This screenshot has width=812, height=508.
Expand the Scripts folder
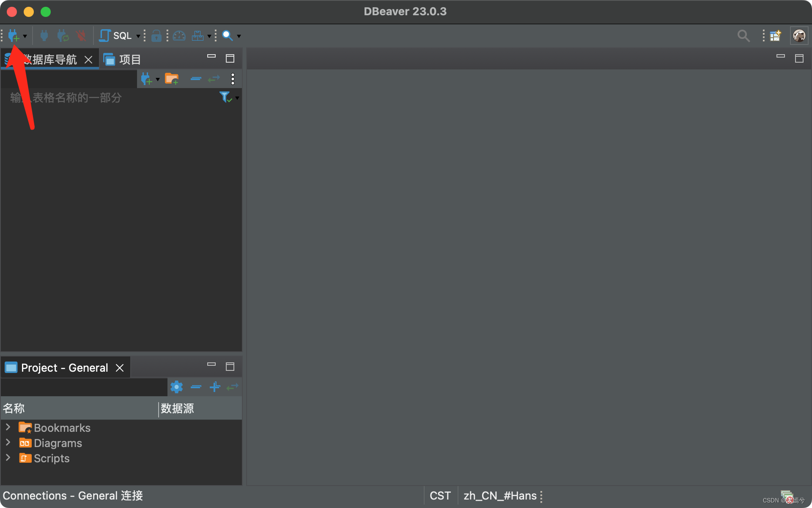(8, 458)
